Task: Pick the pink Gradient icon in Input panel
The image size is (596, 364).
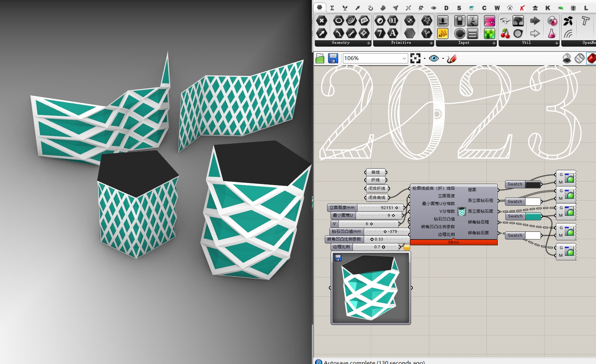Action: [489, 21]
